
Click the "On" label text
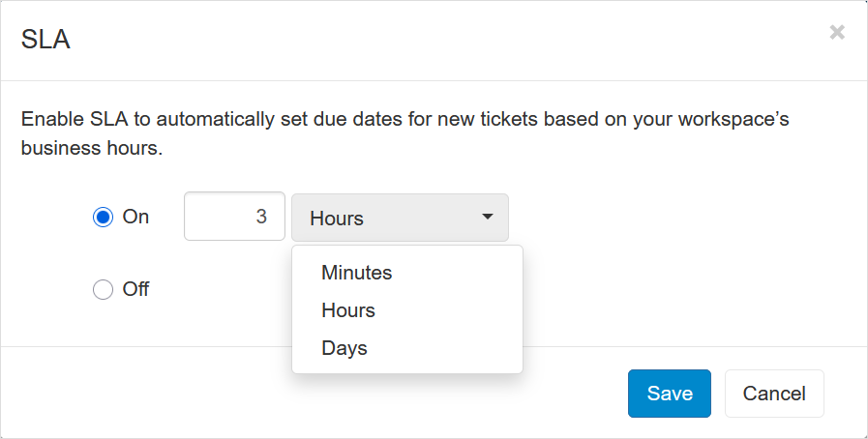point(135,218)
